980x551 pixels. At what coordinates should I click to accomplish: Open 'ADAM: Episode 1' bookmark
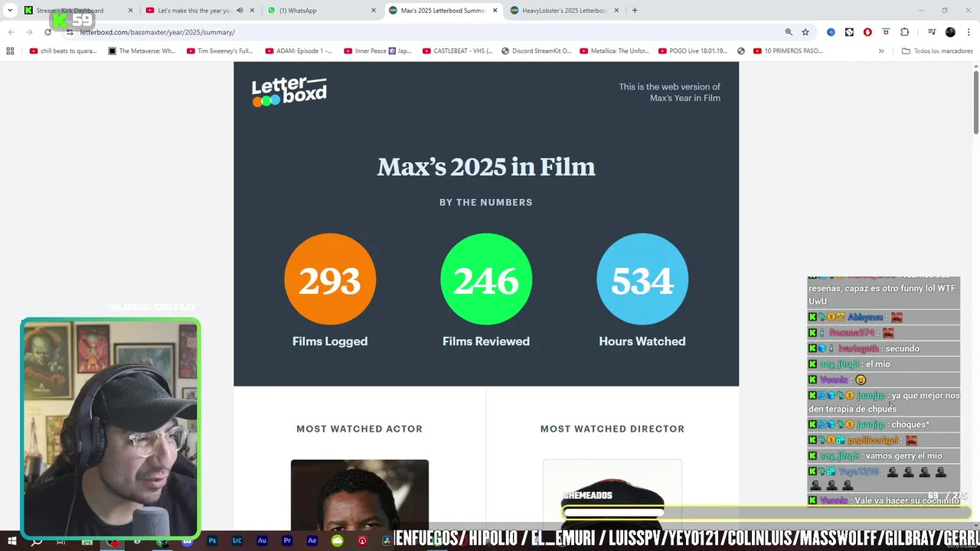coord(299,51)
